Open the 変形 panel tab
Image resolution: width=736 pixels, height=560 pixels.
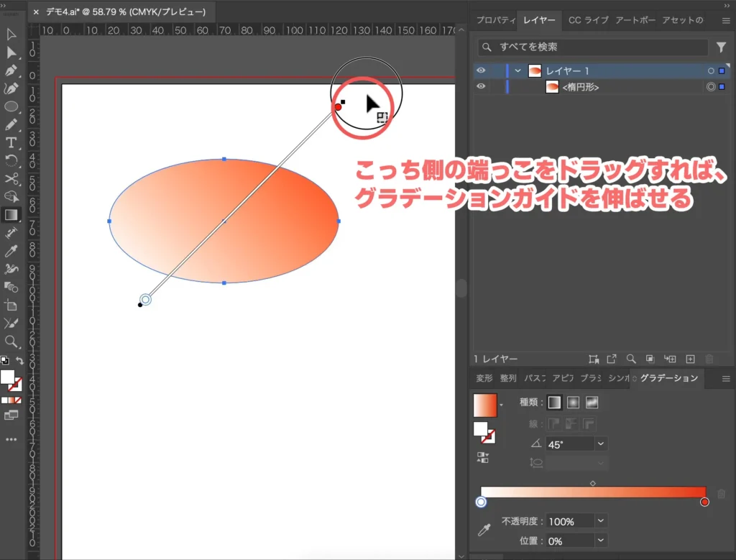[x=484, y=377]
